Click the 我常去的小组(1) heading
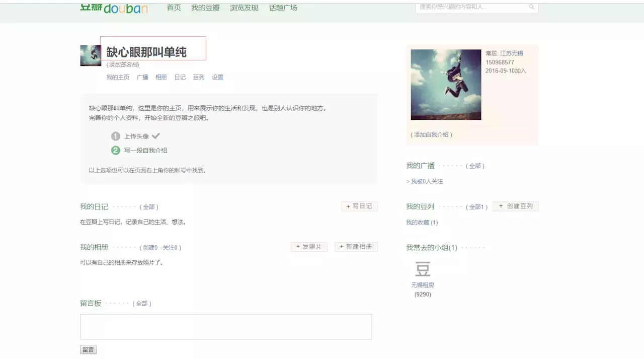 tap(432, 248)
